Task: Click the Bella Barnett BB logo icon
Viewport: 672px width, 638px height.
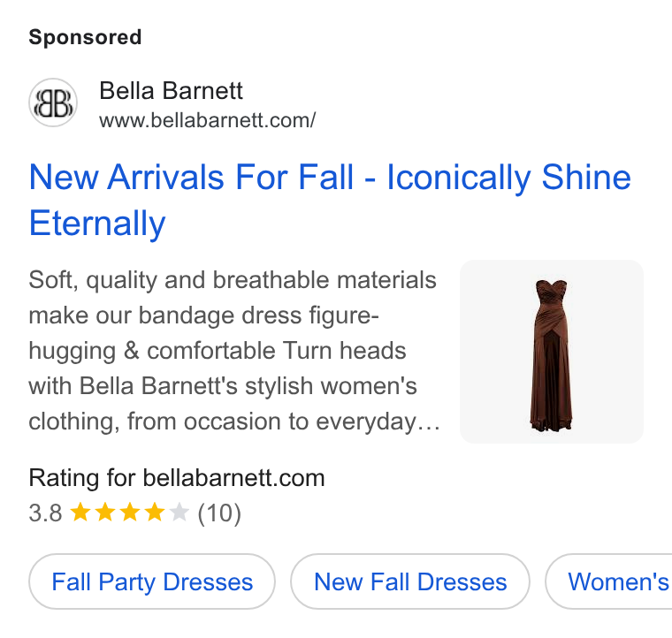Action: click(x=53, y=103)
